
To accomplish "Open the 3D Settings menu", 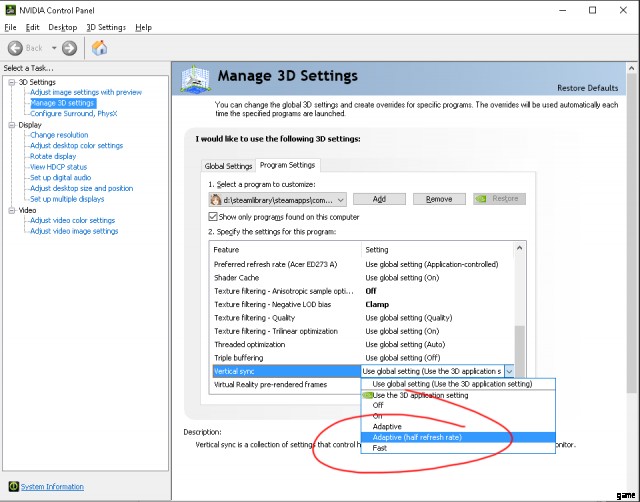I will click(106, 27).
